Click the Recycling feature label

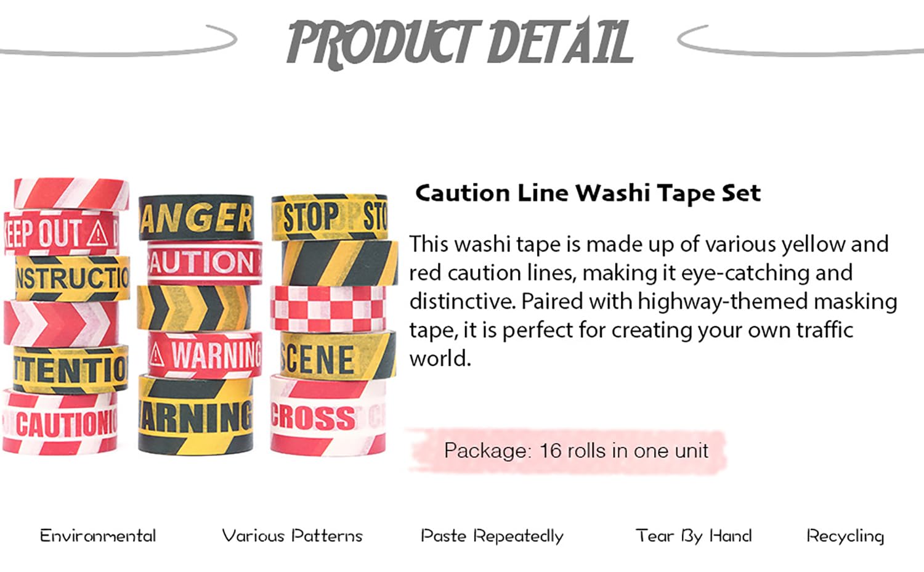845,536
